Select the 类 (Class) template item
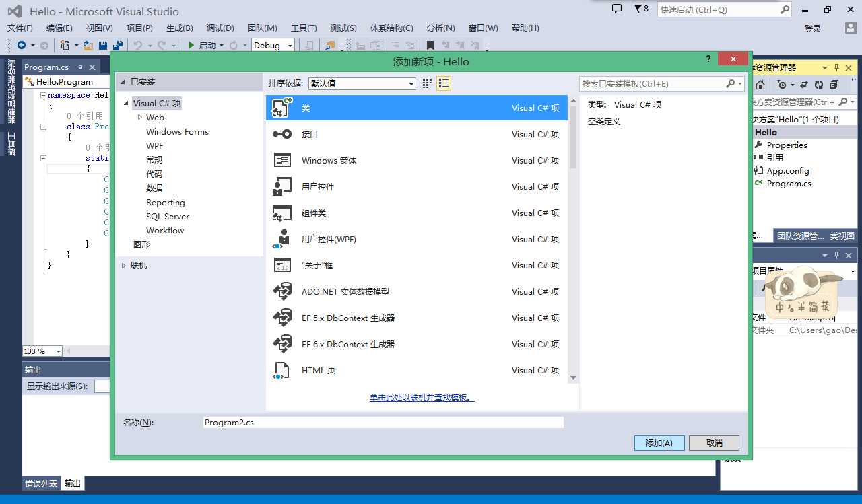The height and width of the screenshot is (504, 862). tap(417, 108)
